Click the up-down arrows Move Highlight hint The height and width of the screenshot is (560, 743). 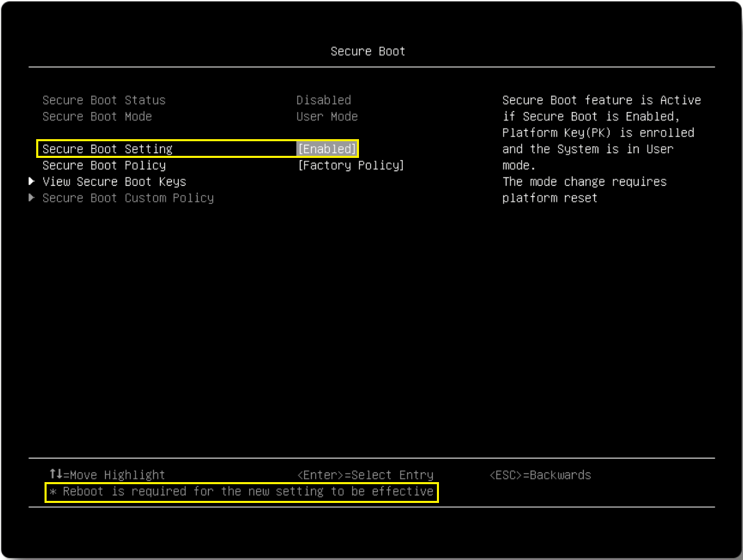(108, 474)
